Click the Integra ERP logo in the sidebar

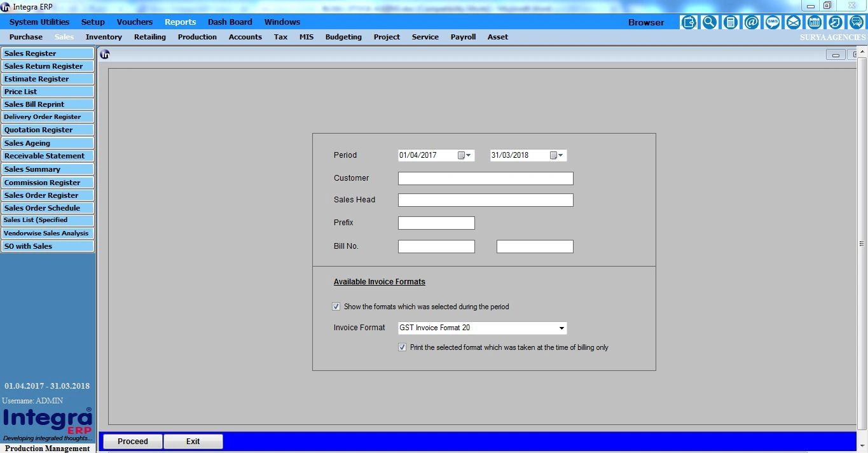point(47,420)
